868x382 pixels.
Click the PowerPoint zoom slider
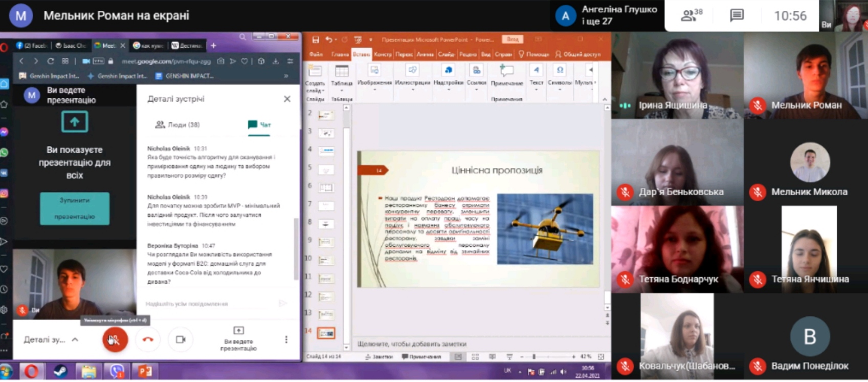534,356
